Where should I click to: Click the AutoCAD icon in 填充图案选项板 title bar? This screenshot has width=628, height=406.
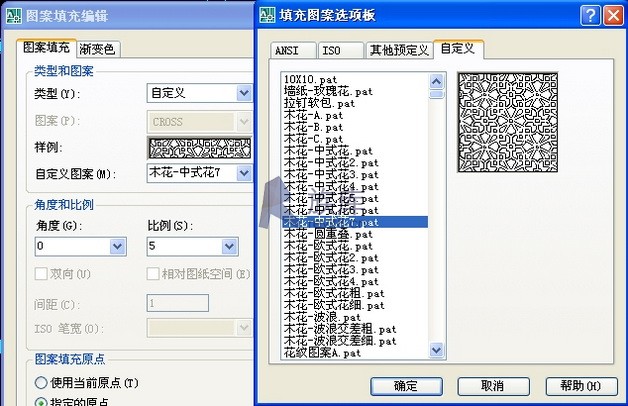pos(267,15)
